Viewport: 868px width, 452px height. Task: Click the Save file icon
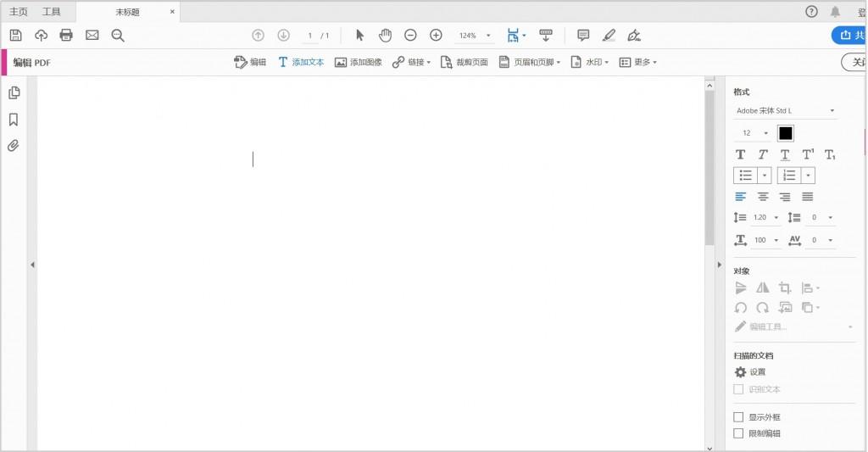click(15, 36)
